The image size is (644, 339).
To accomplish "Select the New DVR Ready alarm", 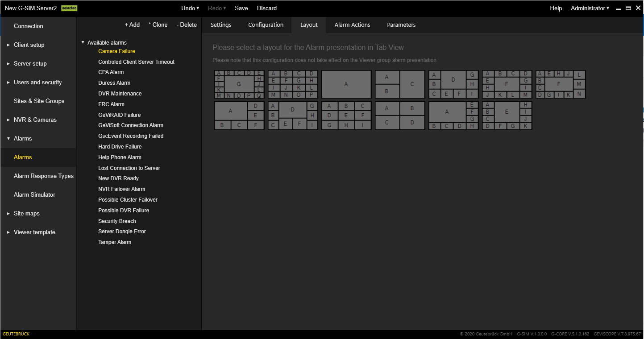I will click(119, 178).
